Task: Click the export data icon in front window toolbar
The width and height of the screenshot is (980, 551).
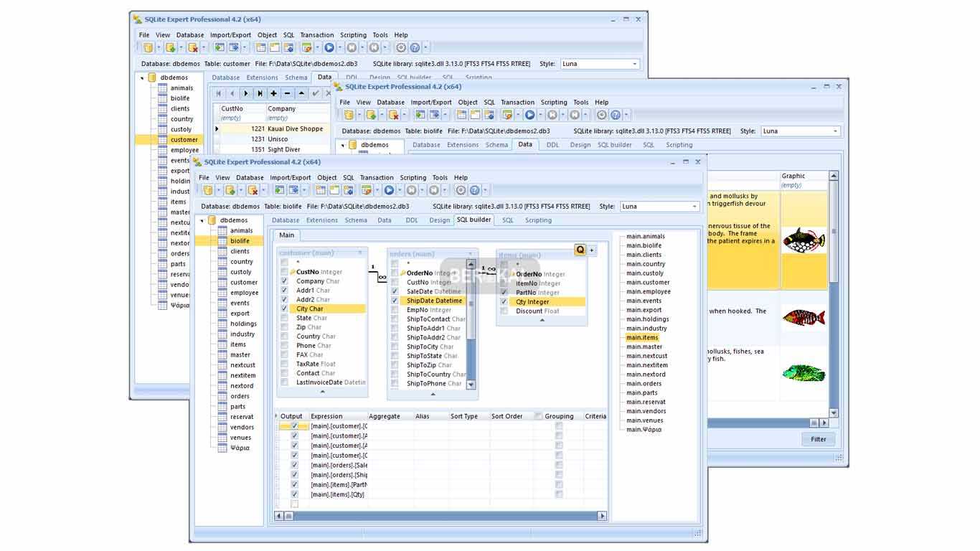Action: 293,190
